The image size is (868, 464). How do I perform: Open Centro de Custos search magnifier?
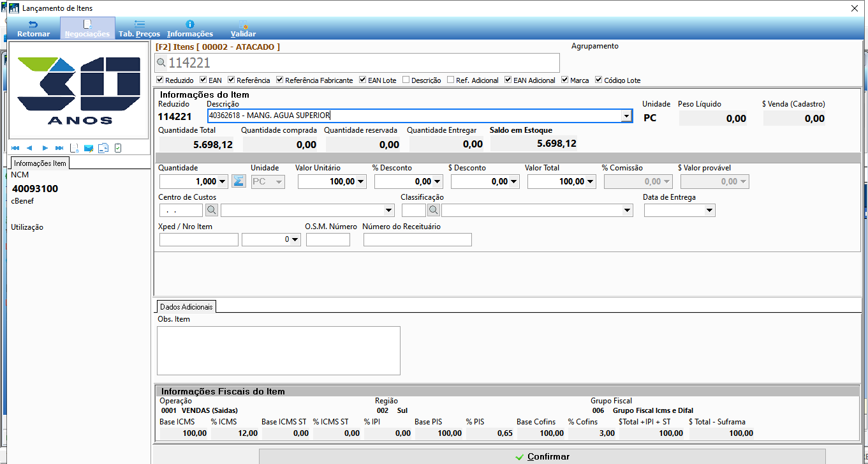point(212,210)
